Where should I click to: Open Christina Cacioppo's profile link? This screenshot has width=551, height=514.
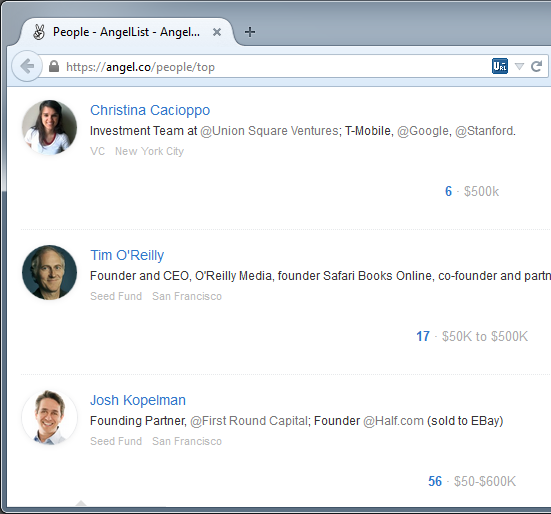(150, 110)
